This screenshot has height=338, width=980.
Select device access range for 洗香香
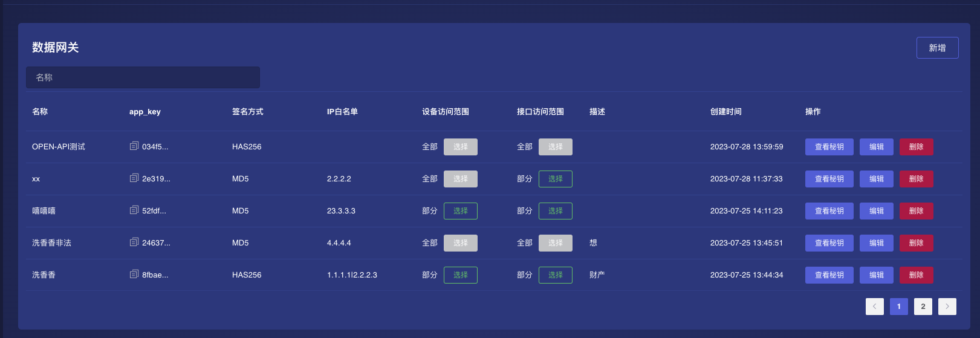click(460, 275)
